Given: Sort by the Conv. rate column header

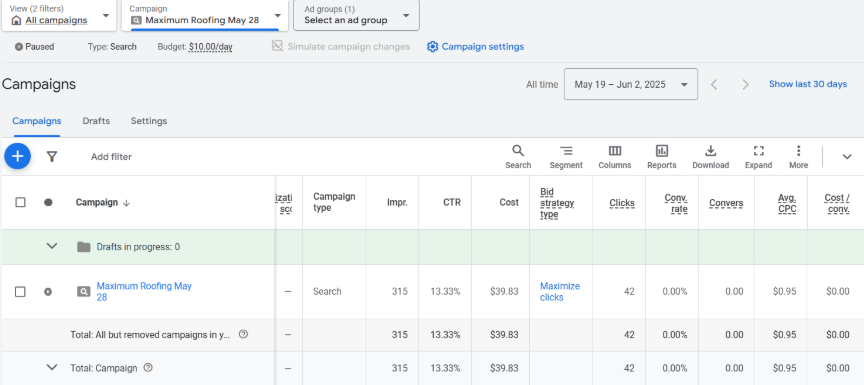Looking at the screenshot, I should [x=676, y=203].
